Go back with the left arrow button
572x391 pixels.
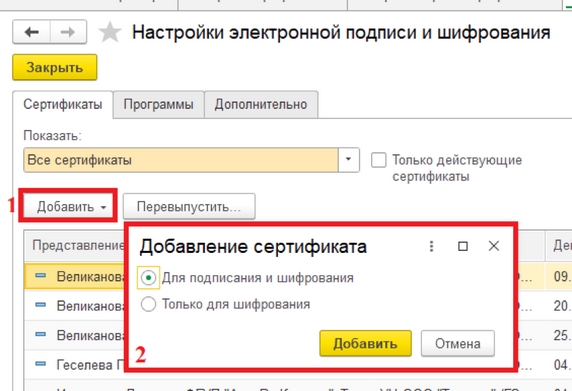coord(31,32)
